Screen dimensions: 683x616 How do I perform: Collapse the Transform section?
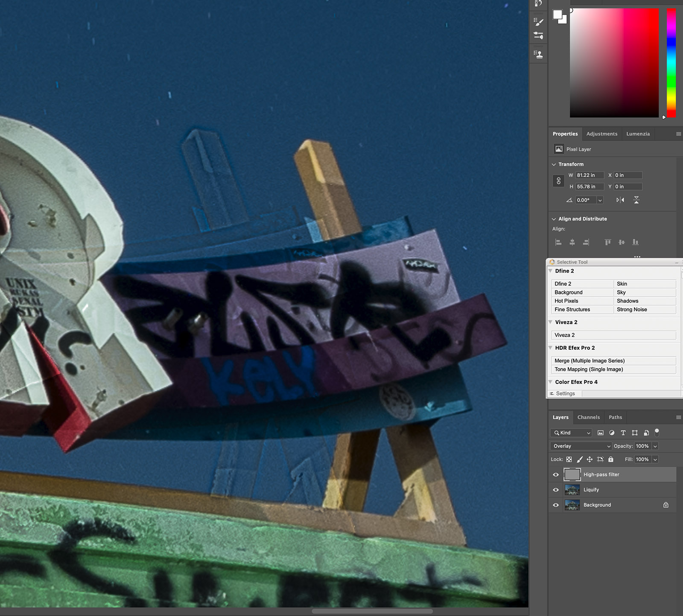tap(554, 164)
